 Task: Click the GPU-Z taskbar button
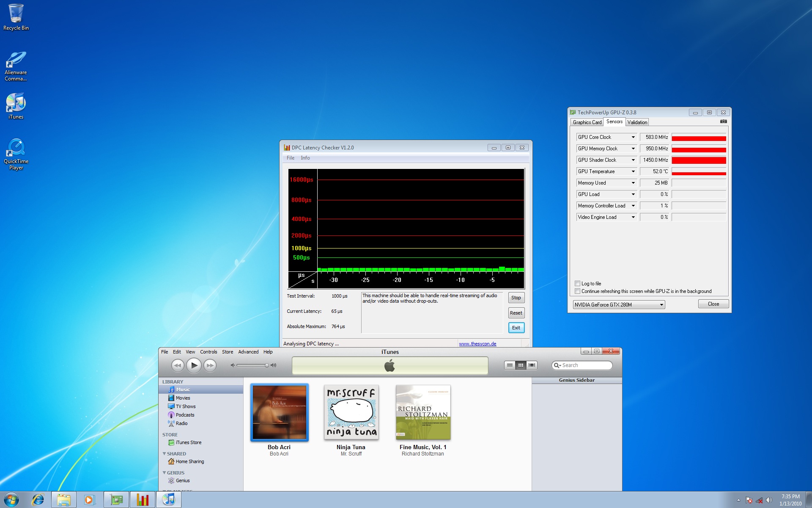coord(116,500)
